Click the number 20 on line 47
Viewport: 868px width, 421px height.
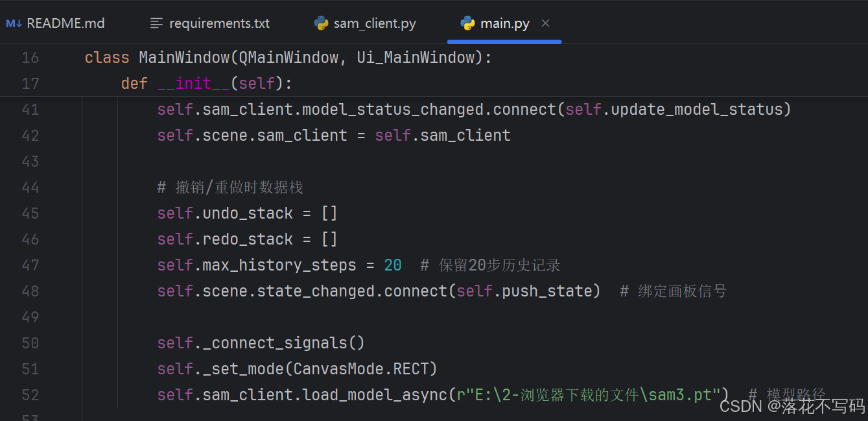[x=393, y=265]
